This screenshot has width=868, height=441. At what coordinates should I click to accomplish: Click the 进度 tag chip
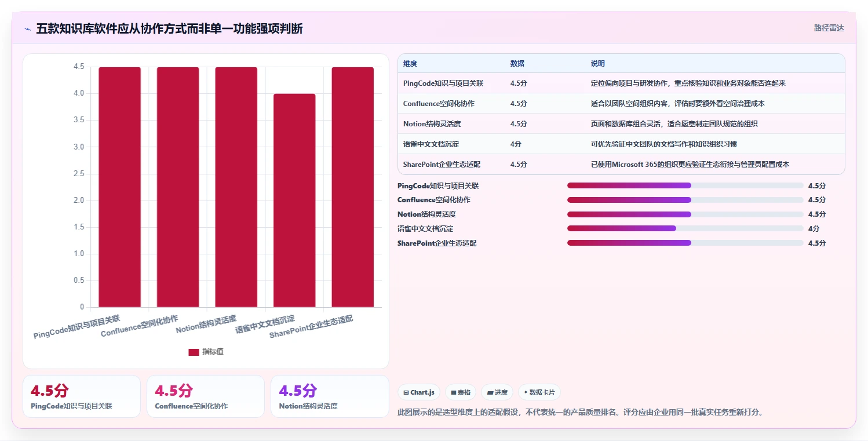(x=497, y=392)
